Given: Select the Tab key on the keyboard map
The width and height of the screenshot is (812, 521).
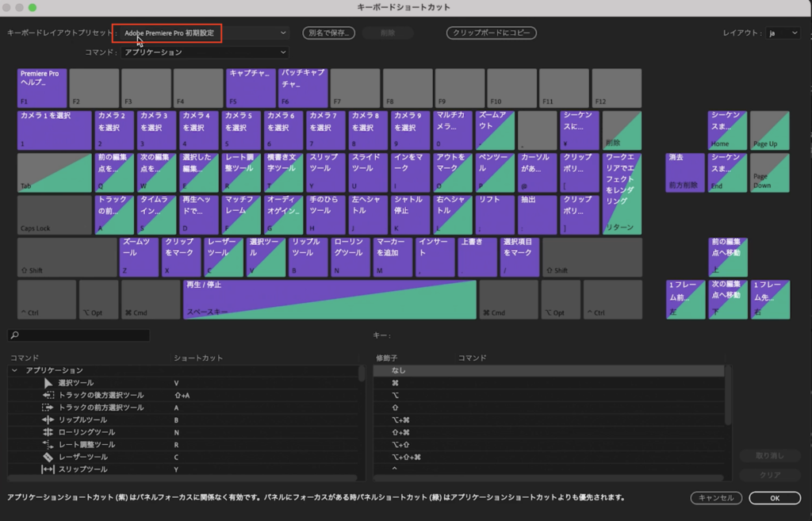Looking at the screenshot, I should pos(55,172).
